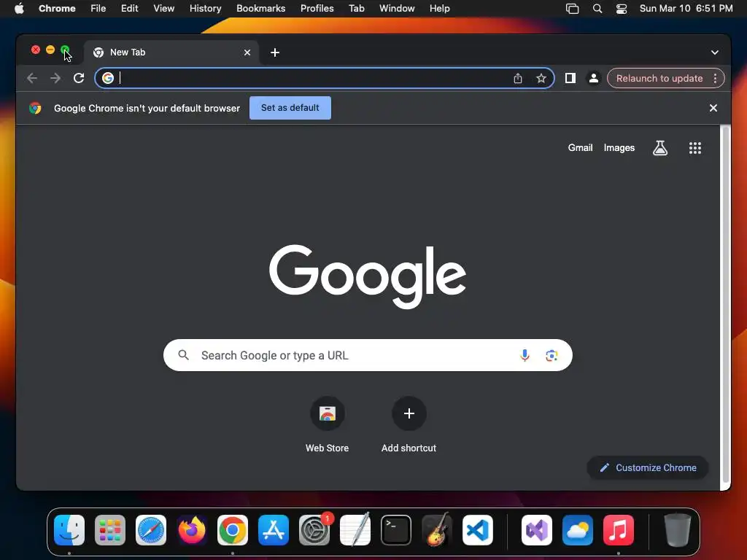This screenshot has width=747, height=560.
Task: Open the Web Store shortcut
Action: point(328,424)
